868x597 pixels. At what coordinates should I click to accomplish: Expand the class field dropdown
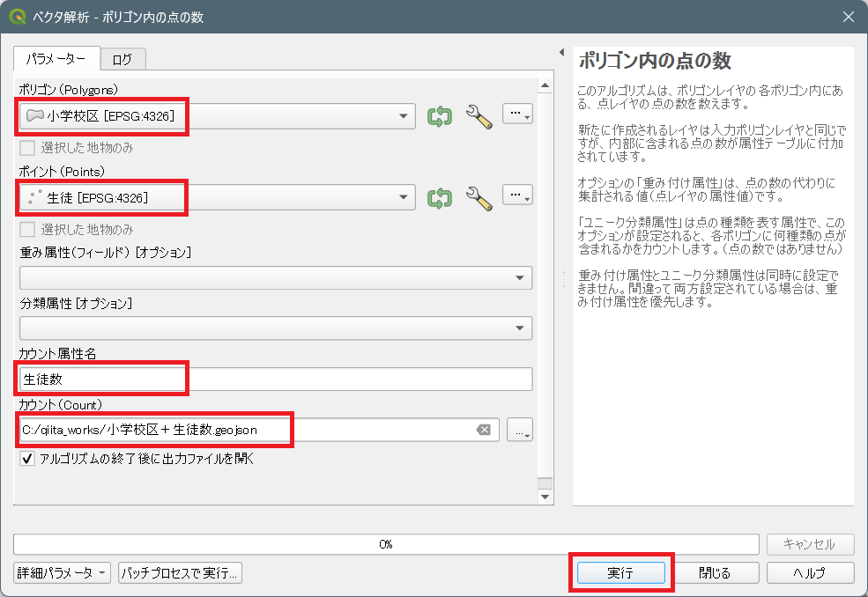point(276,328)
